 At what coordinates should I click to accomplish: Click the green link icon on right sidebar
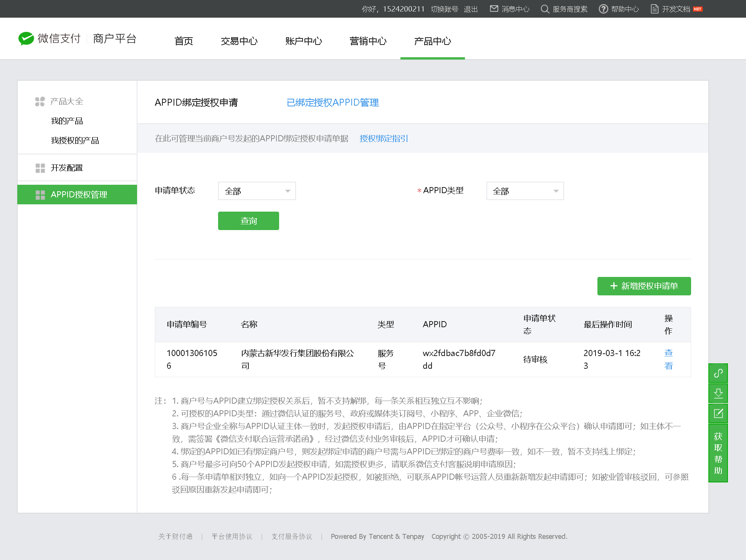[x=718, y=373]
